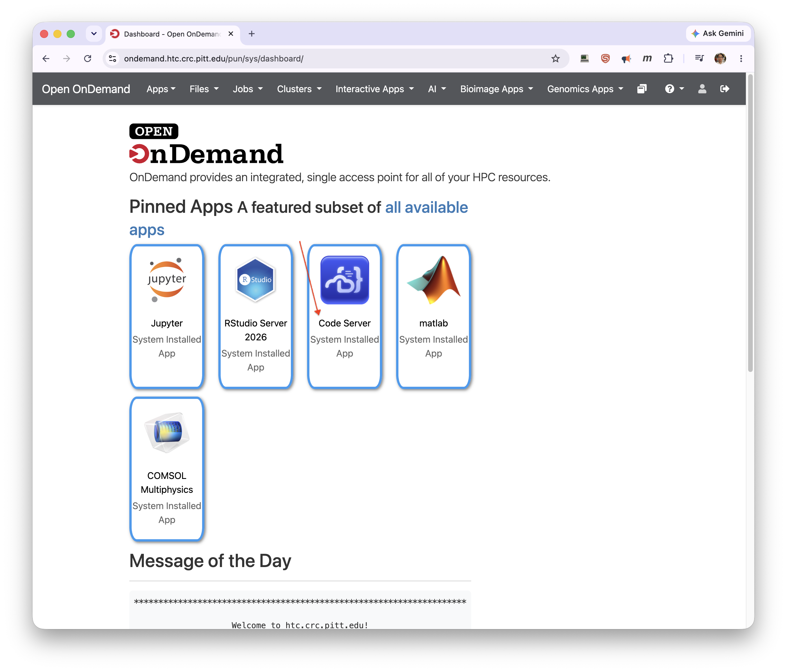This screenshot has width=787, height=672.
Task: Click the user profile icon in navbar
Action: coord(702,89)
